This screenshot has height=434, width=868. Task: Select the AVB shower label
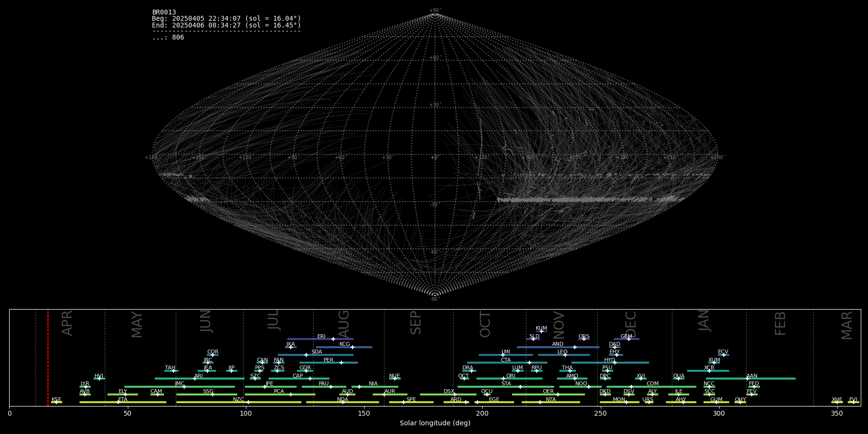(85, 392)
